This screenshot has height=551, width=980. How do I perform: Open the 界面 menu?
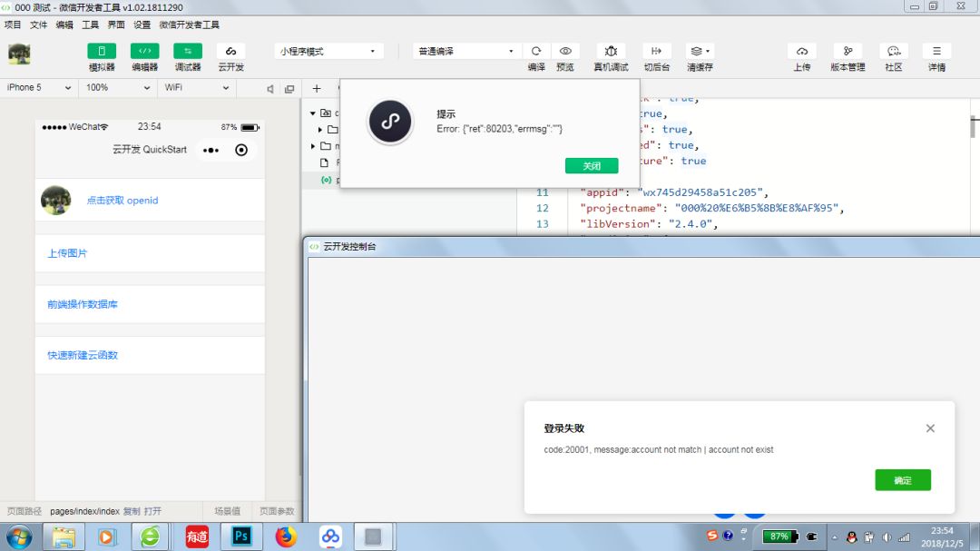point(116,25)
